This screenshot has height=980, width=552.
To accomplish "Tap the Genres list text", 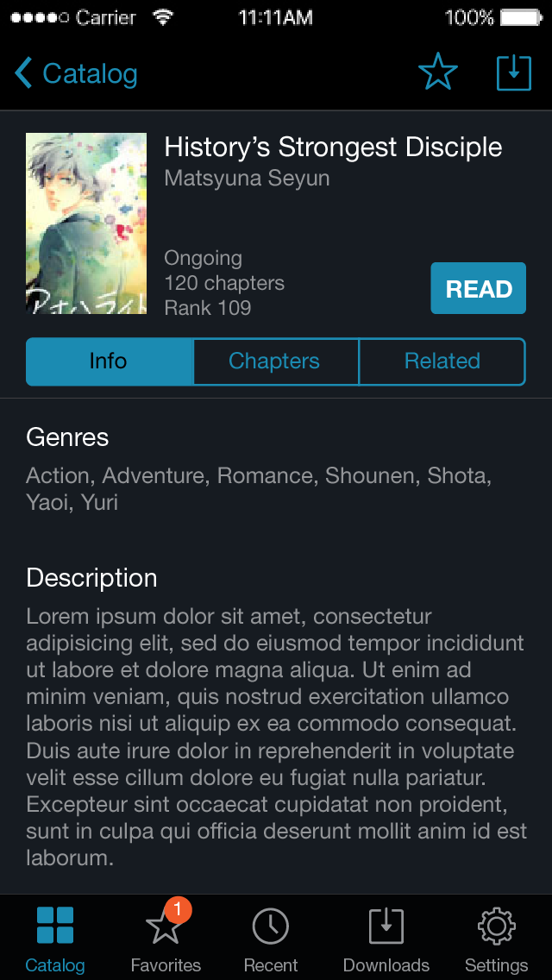I will [x=259, y=489].
